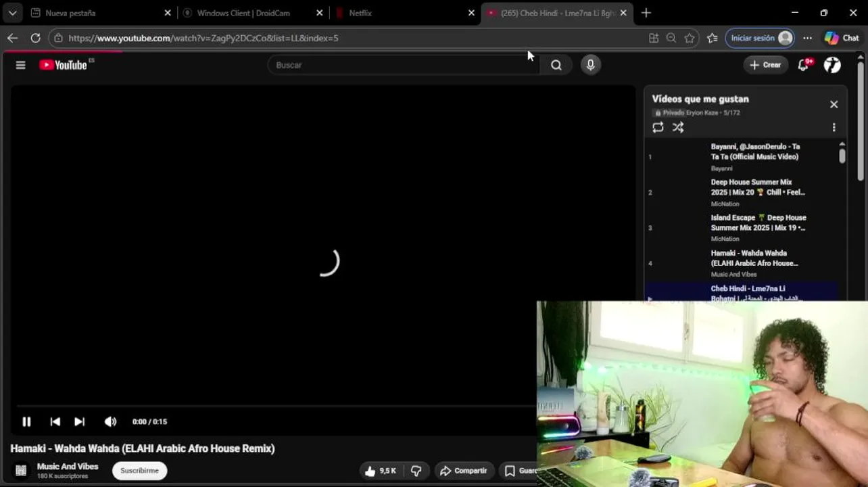Add this page to favorites star
Viewport: 868px width, 487px height.
(x=689, y=39)
